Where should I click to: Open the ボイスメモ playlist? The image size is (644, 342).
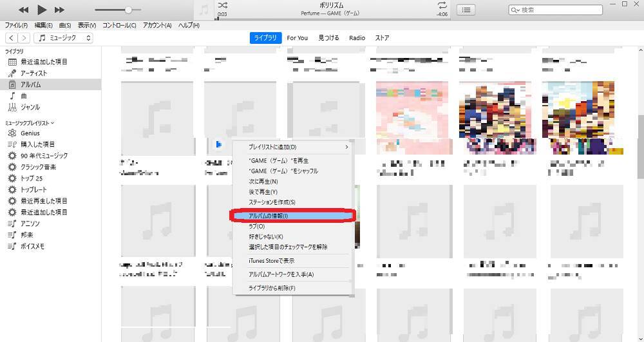pos(32,246)
